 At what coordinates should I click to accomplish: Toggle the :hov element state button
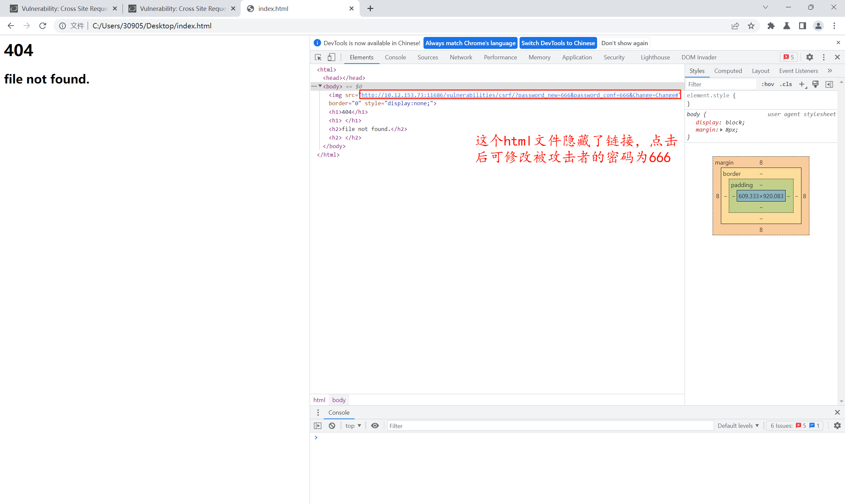(x=767, y=84)
